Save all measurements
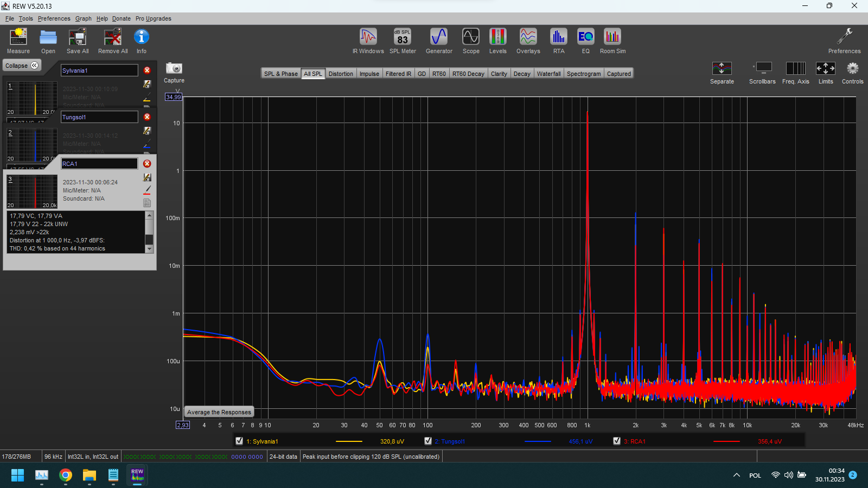 [78, 41]
